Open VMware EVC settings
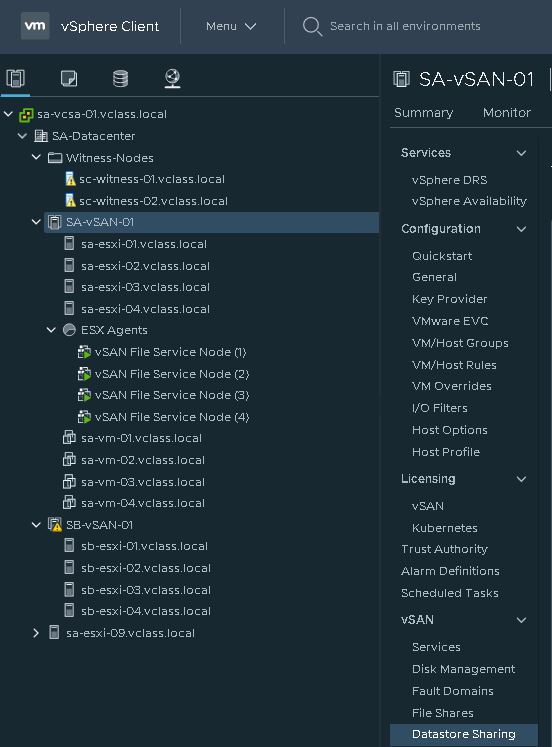Screen dimensions: 552x747 pyautogui.click(x=450, y=321)
